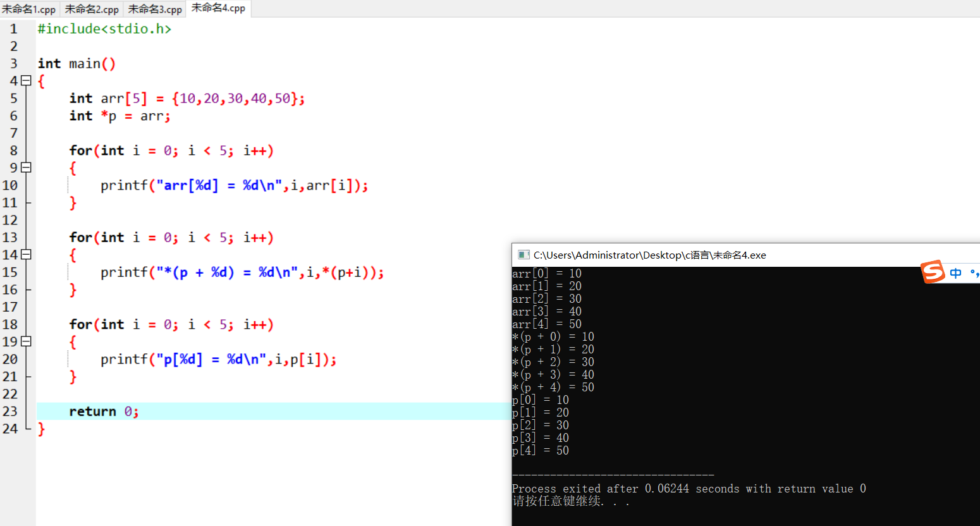Toggle the Chinese 中 input mode indicator
This screenshot has height=526, width=980.
[955, 273]
